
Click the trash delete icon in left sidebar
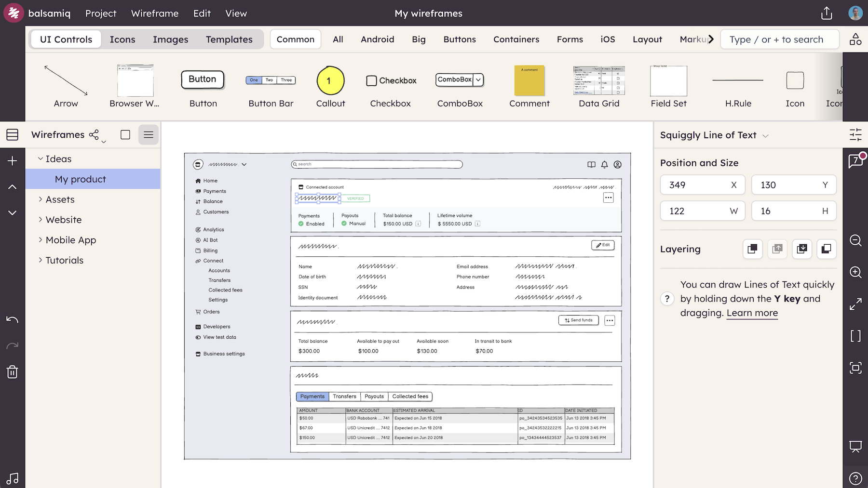[13, 372]
